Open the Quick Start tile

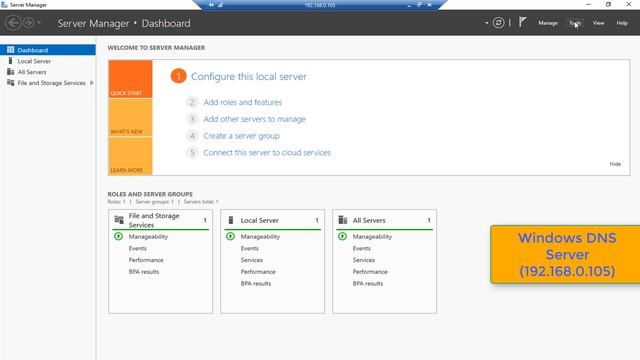pyautogui.click(x=130, y=79)
